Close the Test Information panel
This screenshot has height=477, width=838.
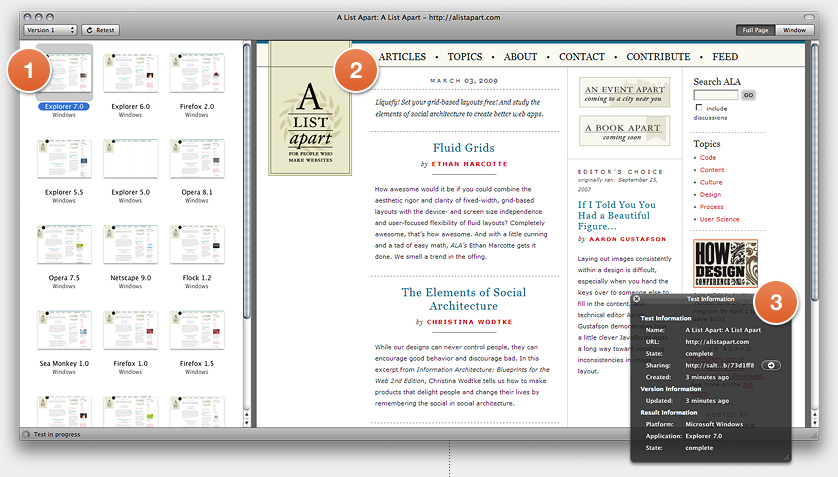click(x=637, y=299)
